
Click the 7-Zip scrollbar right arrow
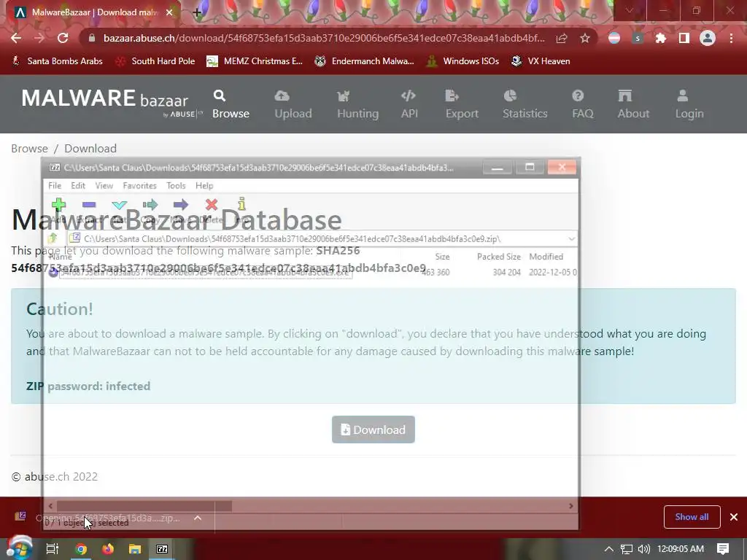coord(570,506)
